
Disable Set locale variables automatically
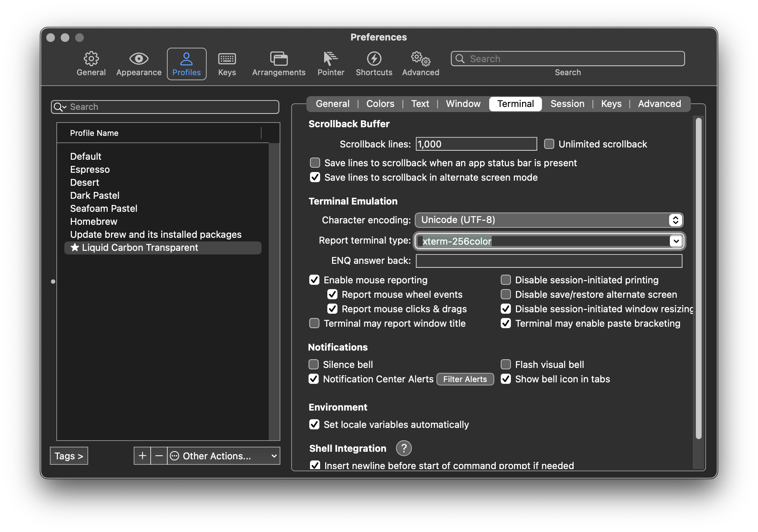tap(314, 425)
